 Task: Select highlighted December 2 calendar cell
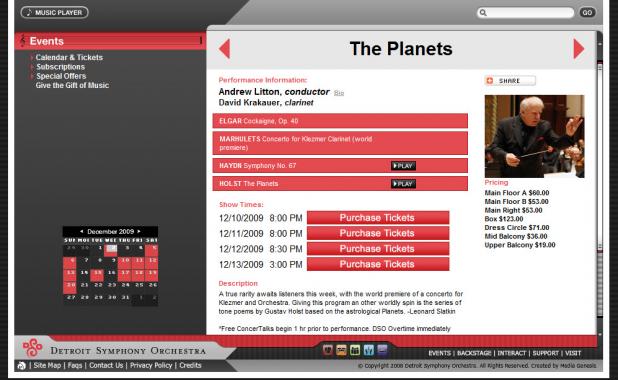tap(111, 251)
